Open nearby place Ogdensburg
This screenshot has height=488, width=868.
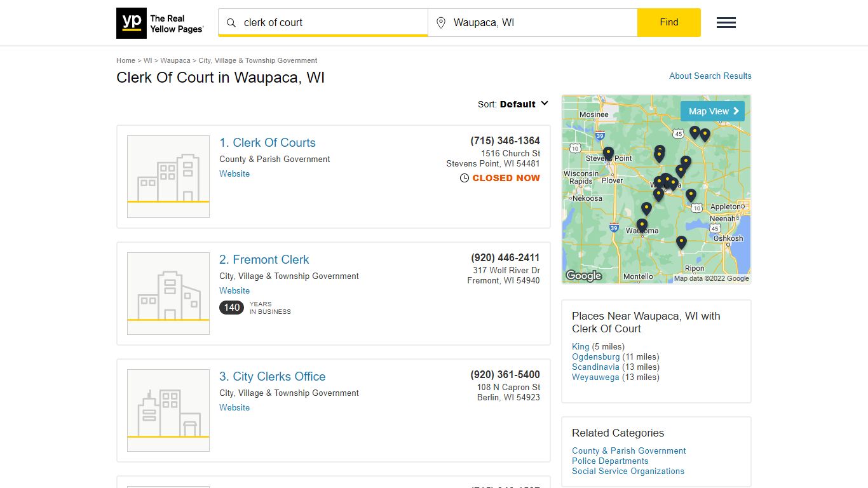click(x=595, y=356)
